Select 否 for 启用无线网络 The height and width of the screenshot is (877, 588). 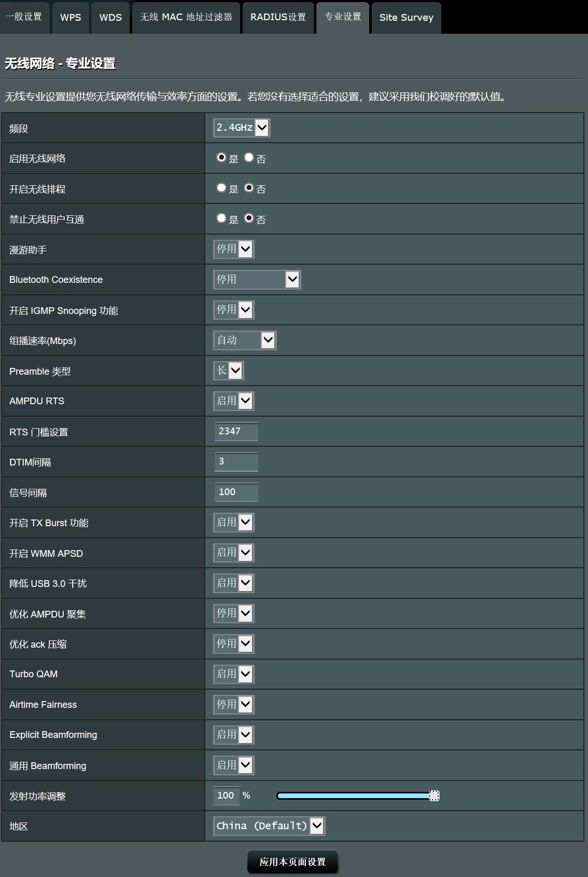point(249,157)
